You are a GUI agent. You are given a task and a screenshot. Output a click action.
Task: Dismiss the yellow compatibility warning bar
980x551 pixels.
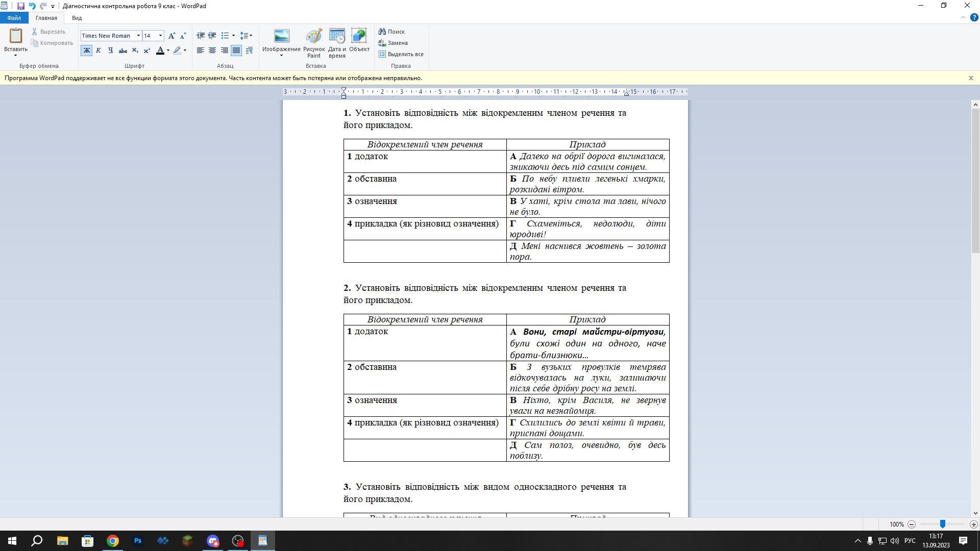pyautogui.click(x=971, y=78)
